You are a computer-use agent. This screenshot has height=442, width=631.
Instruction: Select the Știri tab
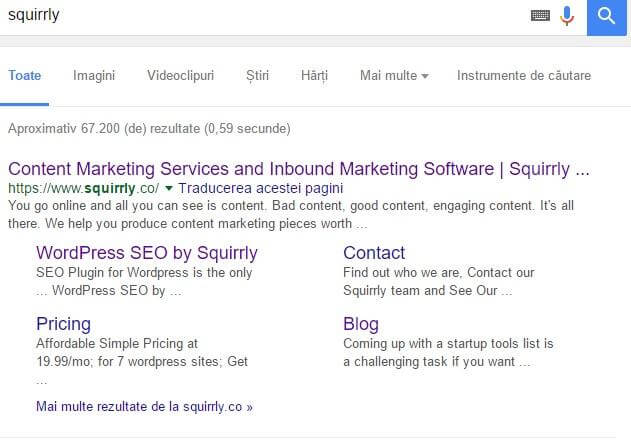257,76
